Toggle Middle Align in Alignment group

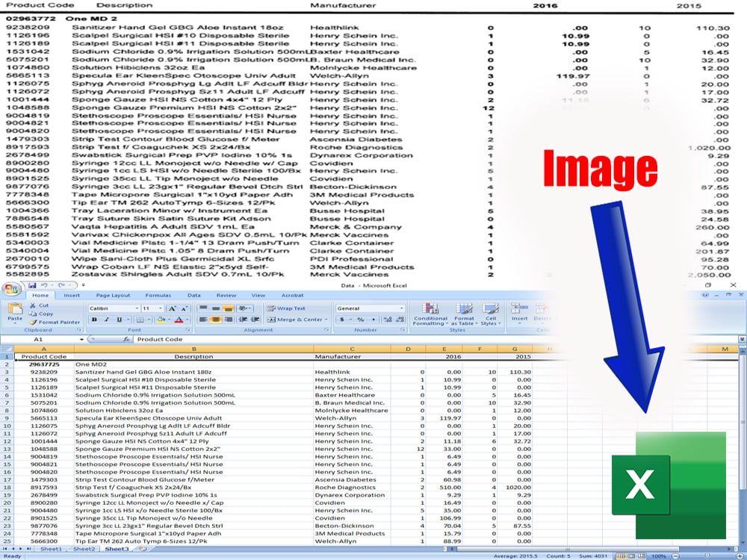216,308
